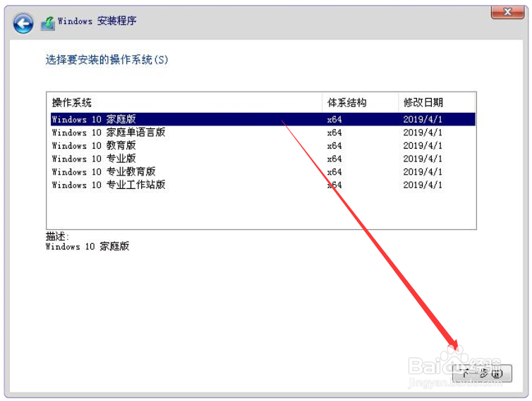The height and width of the screenshot is (401, 532).
Task: Click x64 in the highlighted 家庭版 row
Action: tap(334, 120)
